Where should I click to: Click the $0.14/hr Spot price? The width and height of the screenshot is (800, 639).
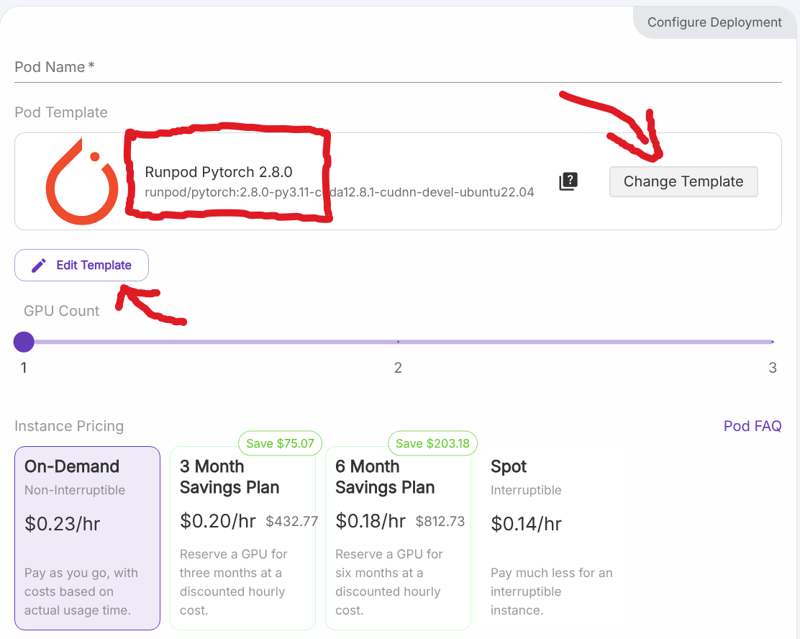[526, 524]
